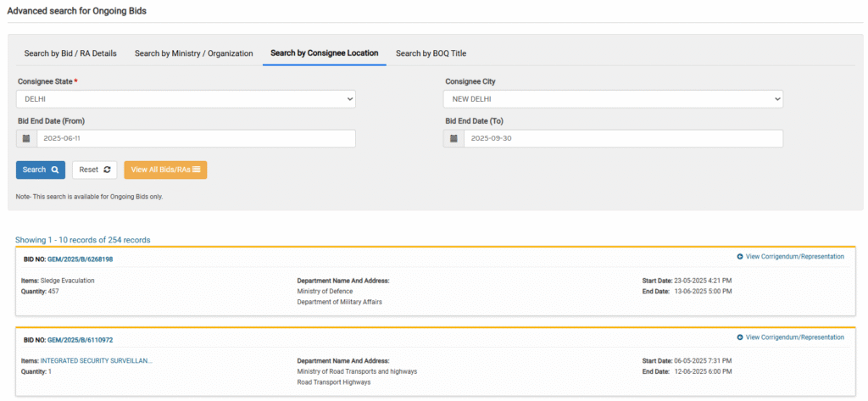The image size is (868, 401).
Task: Click list icon on View All Bids/RAs
Action: [197, 170]
